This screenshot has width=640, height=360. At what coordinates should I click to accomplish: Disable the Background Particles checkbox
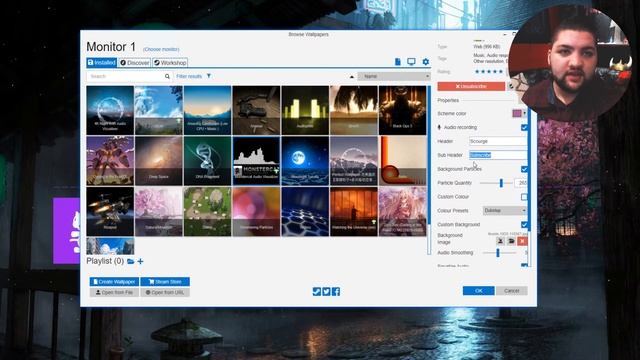click(x=524, y=169)
